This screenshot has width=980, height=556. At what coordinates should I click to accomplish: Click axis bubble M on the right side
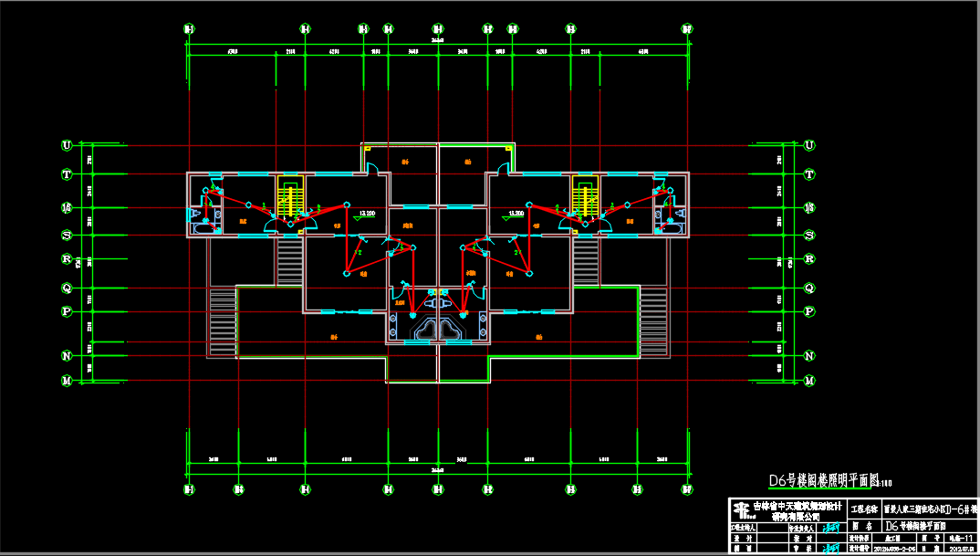tap(810, 381)
